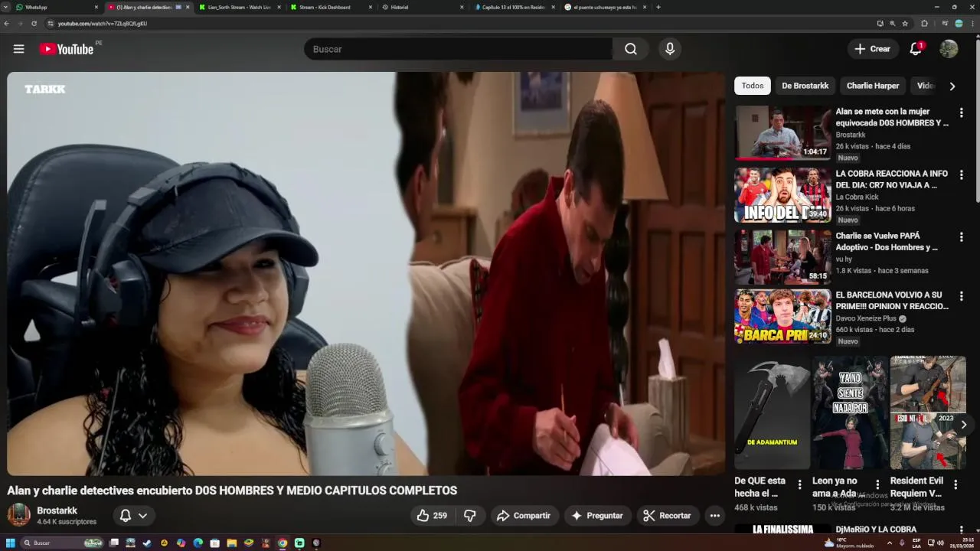Open options for 'Charlie se Vuelve PAPÁ' video
Screen dimensions: 980x551
tap(961, 237)
